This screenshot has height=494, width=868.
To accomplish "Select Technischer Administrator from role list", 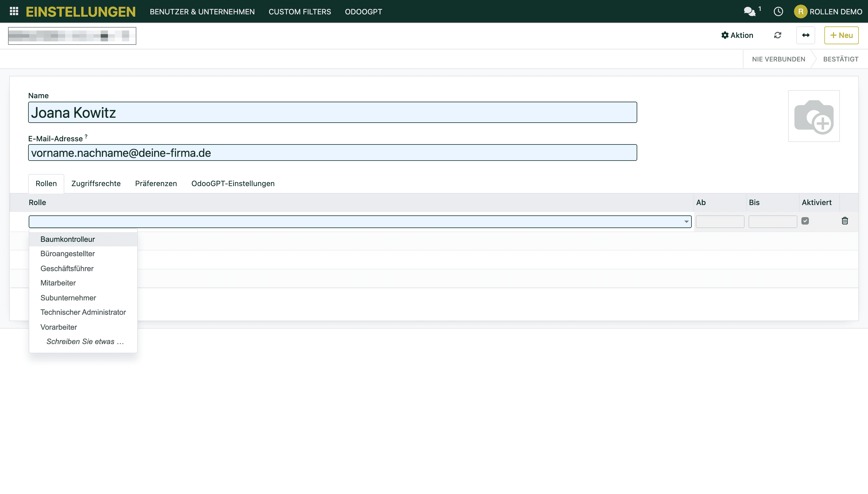I will [x=83, y=312].
